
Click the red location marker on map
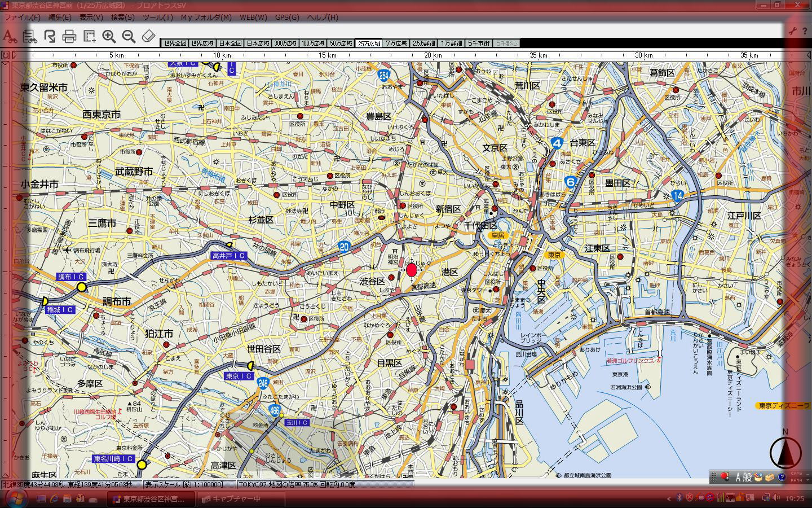point(412,270)
